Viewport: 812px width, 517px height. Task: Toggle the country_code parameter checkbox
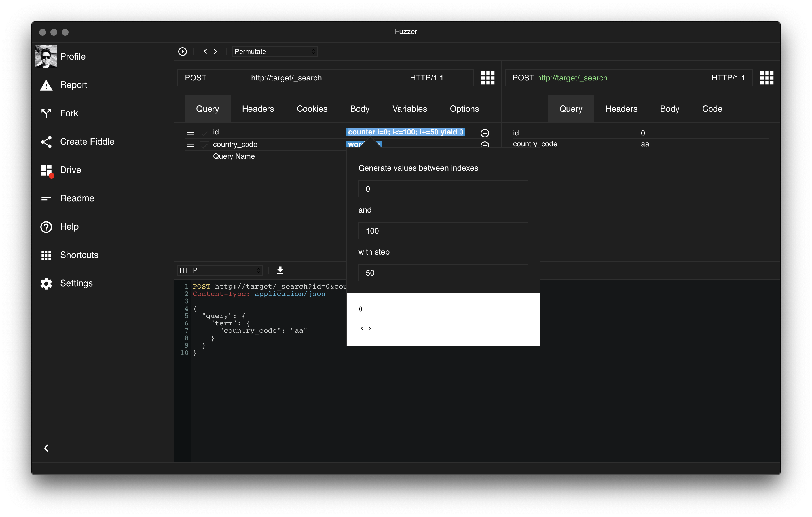point(204,145)
